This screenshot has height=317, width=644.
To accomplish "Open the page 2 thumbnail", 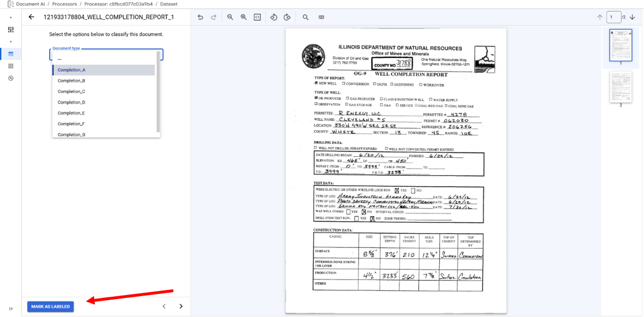I will (x=620, y=87).
